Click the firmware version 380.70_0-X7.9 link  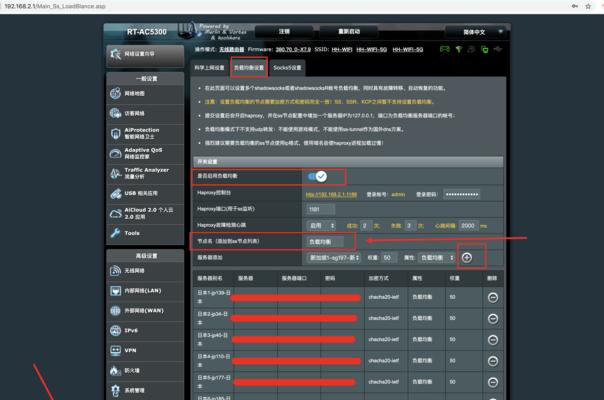(x=293, y=49)
